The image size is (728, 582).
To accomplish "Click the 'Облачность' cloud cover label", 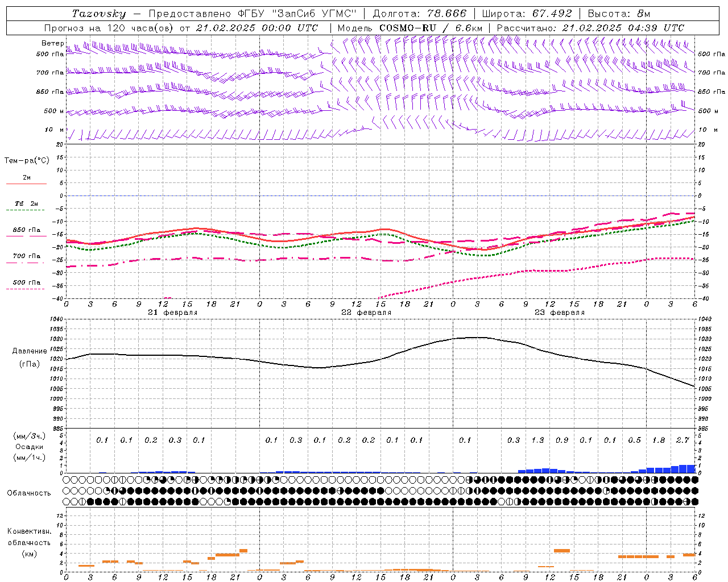I will click(x=29, y=493).
